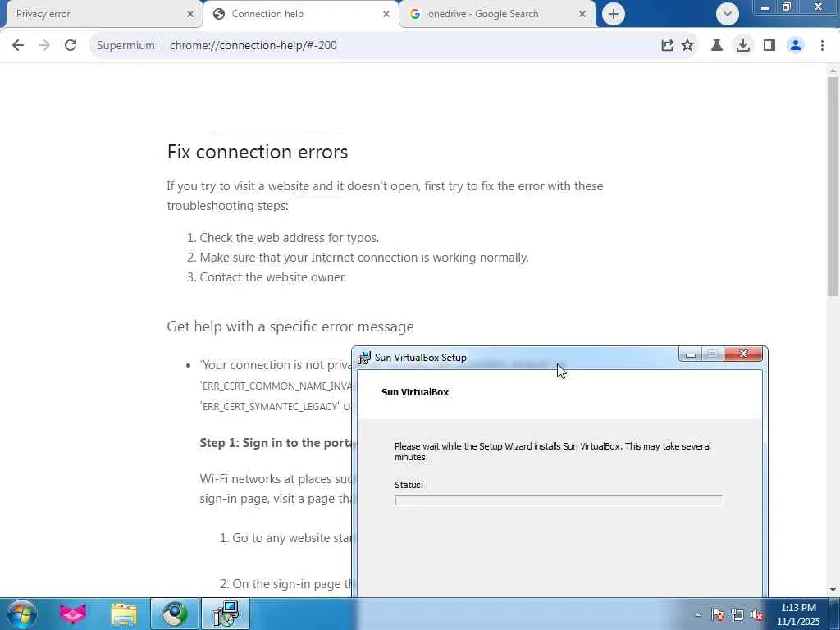Click the installer setup taskbar icon
The width and height of the screenshot is (840, 630).
tap(226, 614)
